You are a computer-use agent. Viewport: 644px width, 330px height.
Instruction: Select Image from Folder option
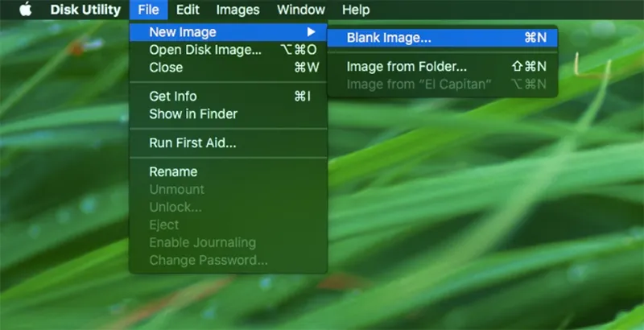(407, 67)
